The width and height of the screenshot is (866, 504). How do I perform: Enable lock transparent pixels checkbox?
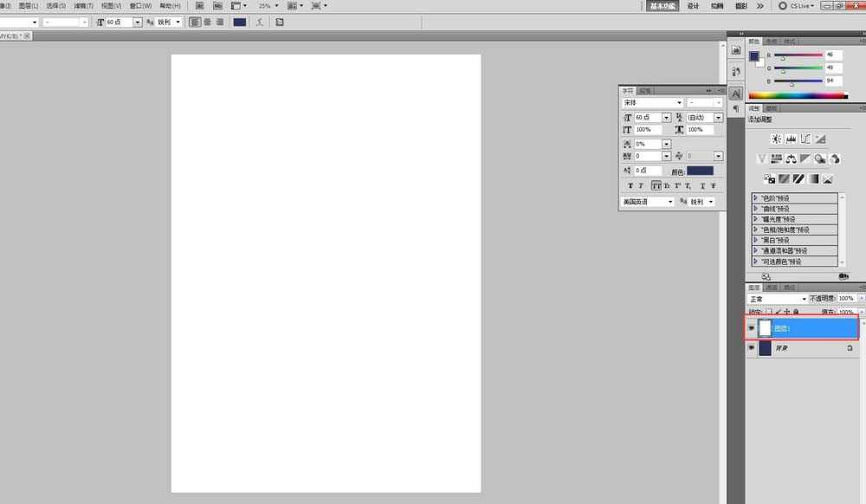pos(768,312)
